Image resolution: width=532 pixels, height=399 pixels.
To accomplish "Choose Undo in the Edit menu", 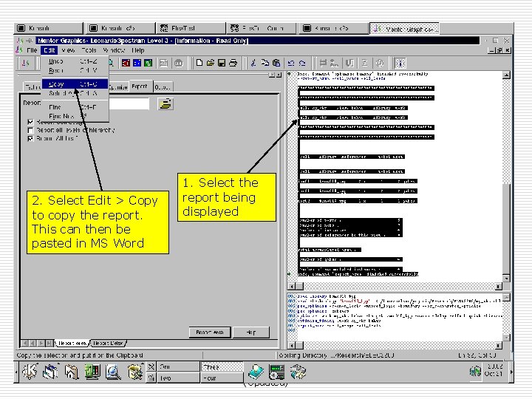I will 75,61.
